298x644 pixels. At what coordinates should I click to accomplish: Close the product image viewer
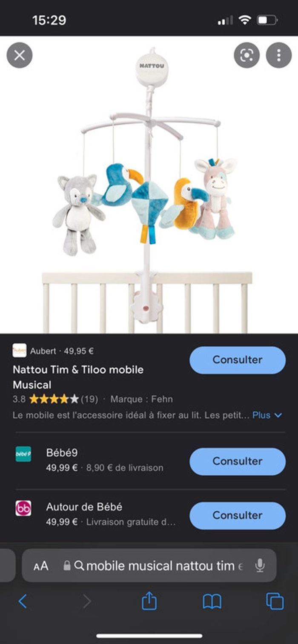point(20,55)
